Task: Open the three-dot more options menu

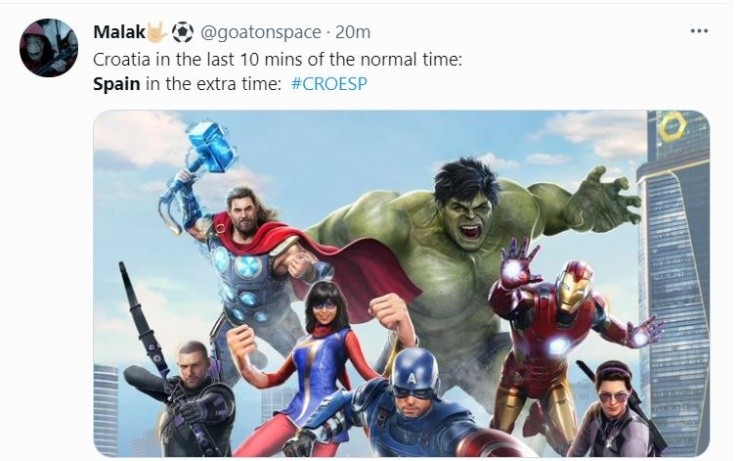Action: click(699, 31)
